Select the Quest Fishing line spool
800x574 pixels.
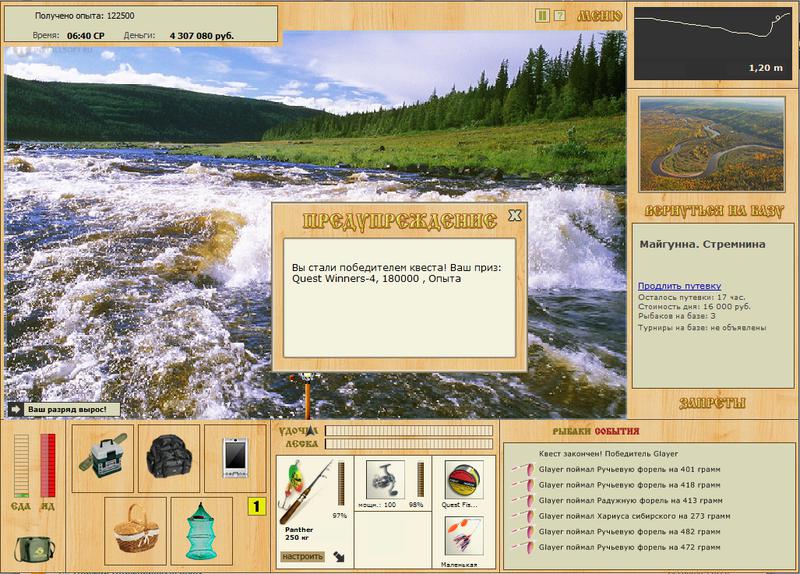coord(464,480)
